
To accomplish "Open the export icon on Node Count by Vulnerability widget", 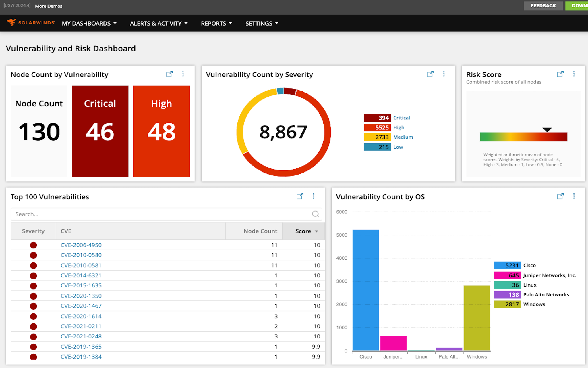I will (x=169, y=74).
